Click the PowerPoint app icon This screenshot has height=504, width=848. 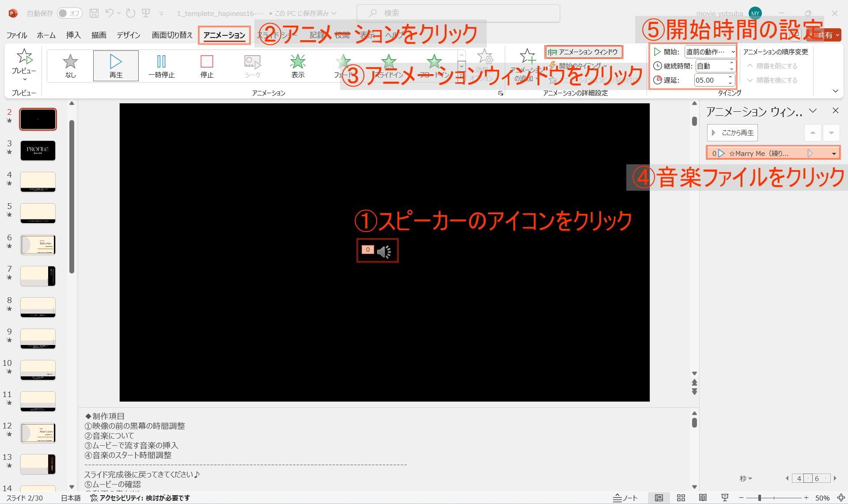click(13, 13)
